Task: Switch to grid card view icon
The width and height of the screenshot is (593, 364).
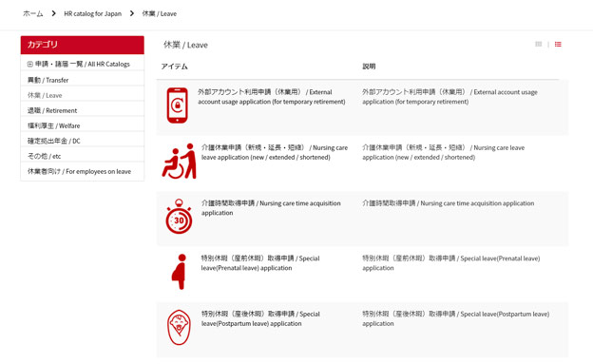Action: tap(539, 45)
